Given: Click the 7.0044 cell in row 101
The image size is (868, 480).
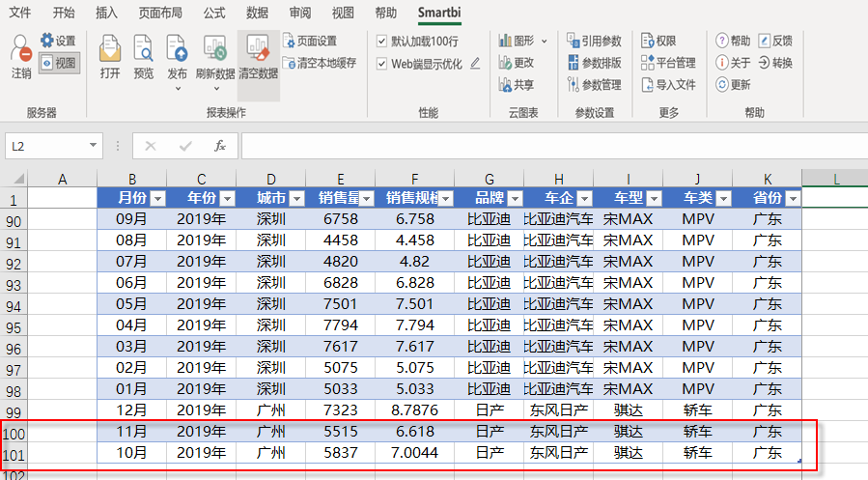Looking at the screenshot, I should coord(414,453).
